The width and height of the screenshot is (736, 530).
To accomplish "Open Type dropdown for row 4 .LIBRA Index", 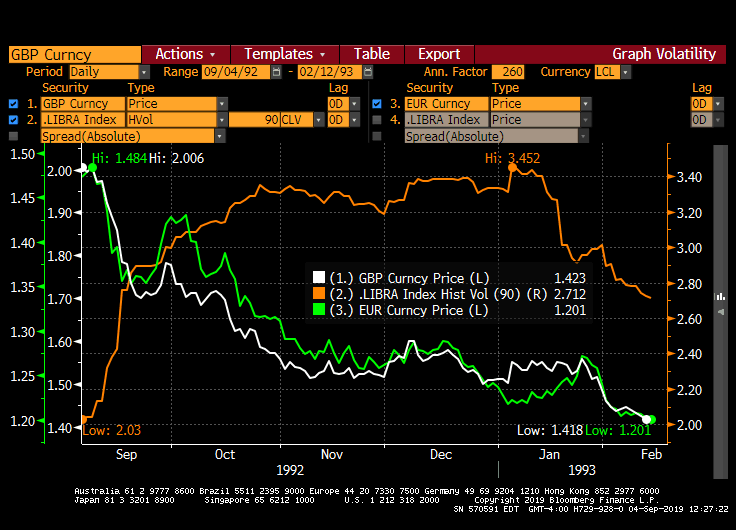I will tap(586, 120).
